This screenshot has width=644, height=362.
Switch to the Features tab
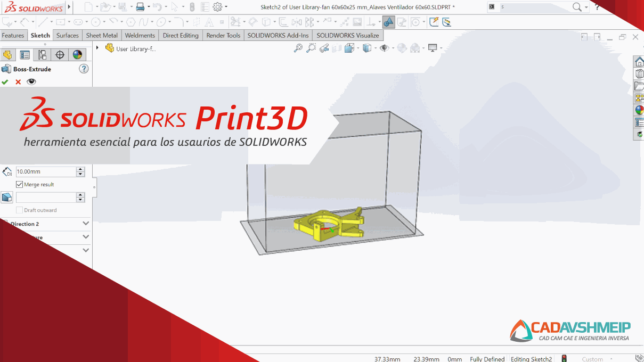13,36
